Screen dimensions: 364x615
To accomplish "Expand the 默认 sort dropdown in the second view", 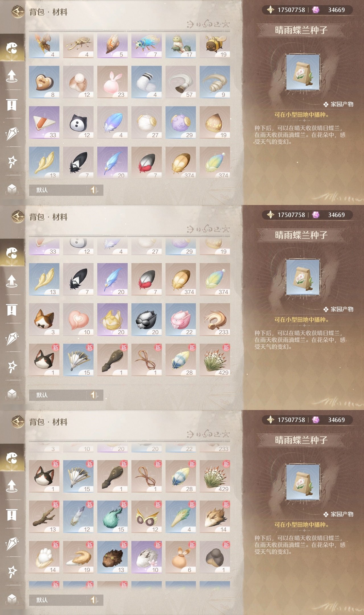I will coord(58,395).
